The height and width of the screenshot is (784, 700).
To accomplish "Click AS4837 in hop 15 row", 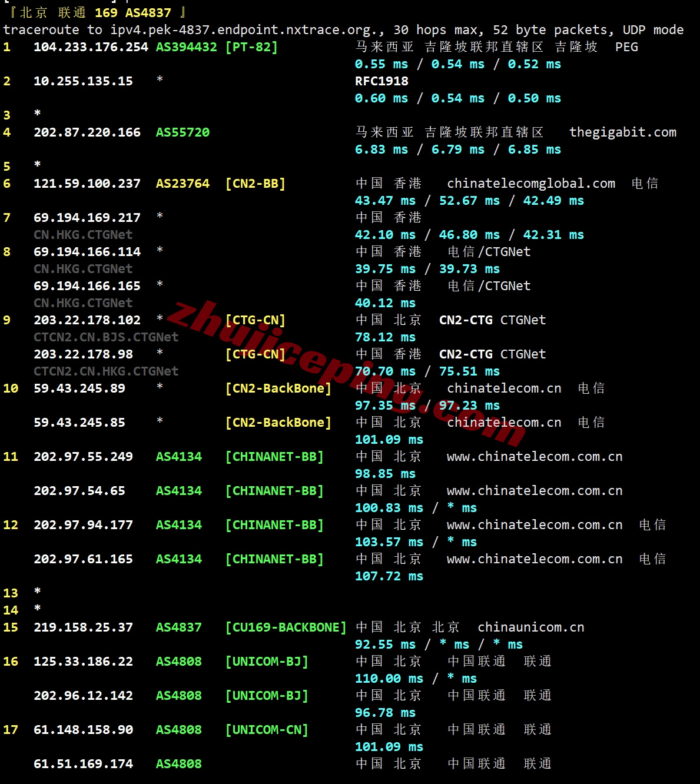I will tap(178, 627).
